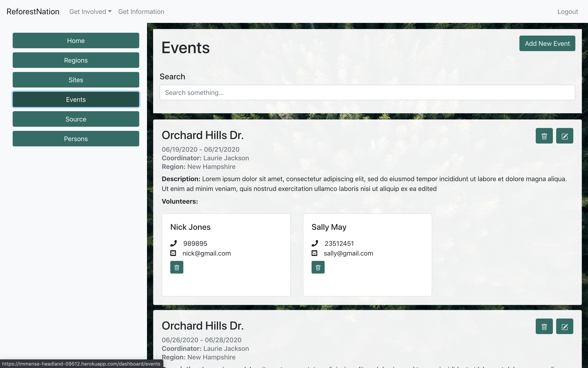Edit the second Orchard Hills Dr. event (06/26/2020)
The image size is (588, 368).
coord(565,326)
